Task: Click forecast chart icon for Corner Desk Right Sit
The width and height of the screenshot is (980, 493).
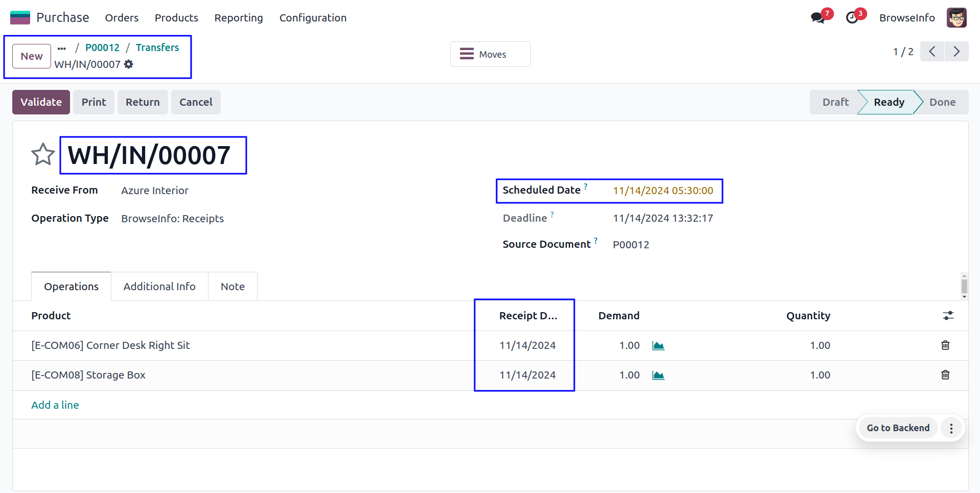Action: [x=658, y=346]
